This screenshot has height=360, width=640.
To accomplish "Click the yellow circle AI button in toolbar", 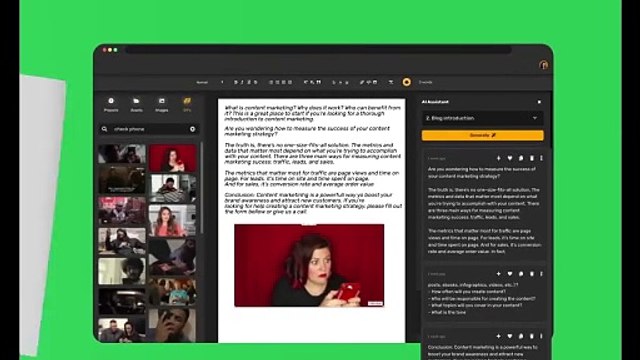I will point(407,82).
